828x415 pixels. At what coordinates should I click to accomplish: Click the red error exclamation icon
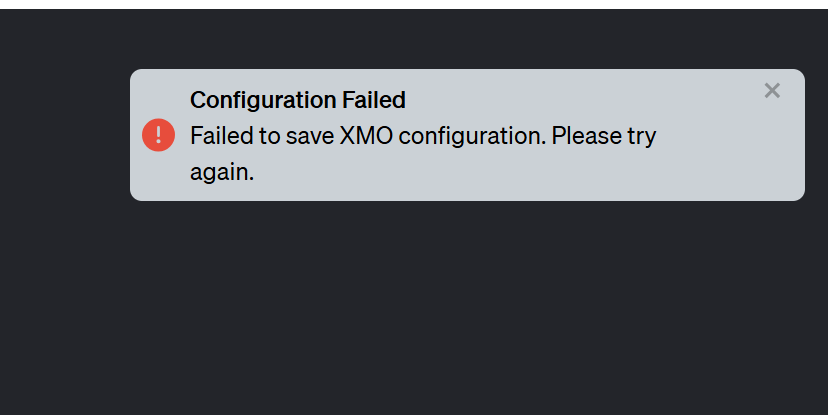158,135
